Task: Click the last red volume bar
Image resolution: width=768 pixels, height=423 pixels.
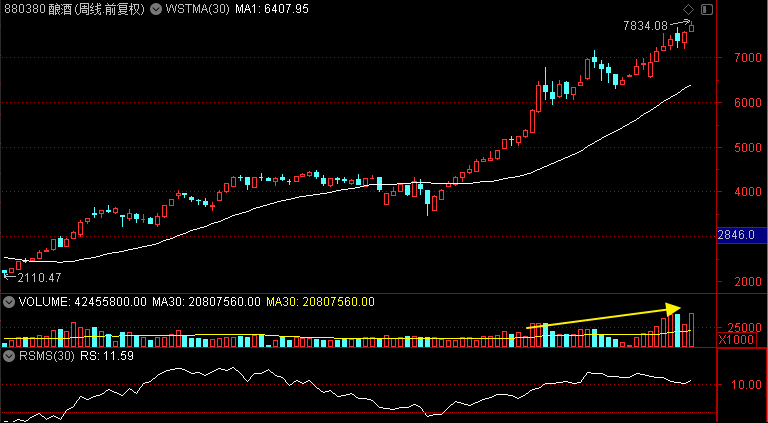Action: click(692, 330)
